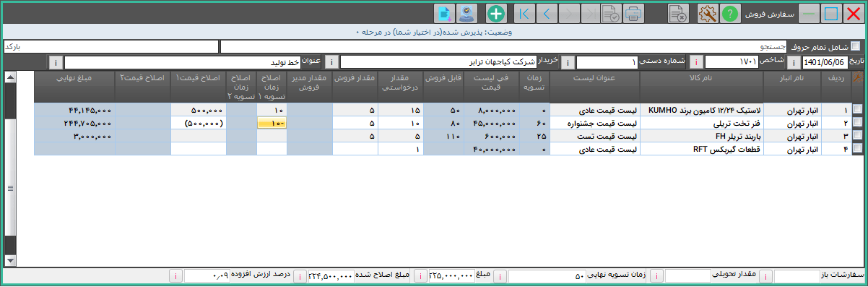Click the red info button beside شاخص
The image size is (868, 287).
(x=698, y=62)
